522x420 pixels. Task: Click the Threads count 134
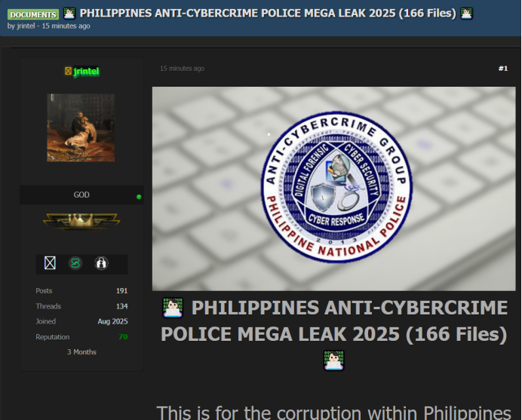coord(121,306)
